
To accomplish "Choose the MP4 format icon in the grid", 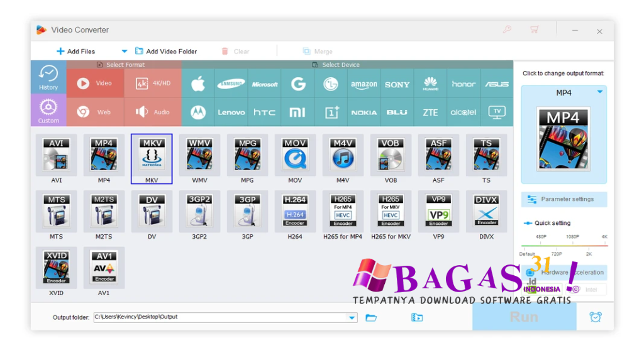I will (104, 155).
